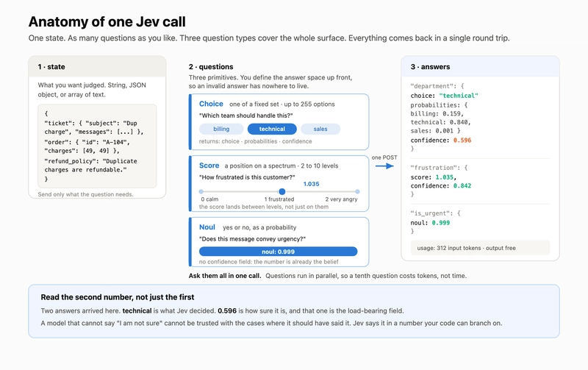Image resolution: width=588 pixels, height=370 pixels.
Task: Click the score value 1.035 in answers
Action: click(x=445, y=177)
